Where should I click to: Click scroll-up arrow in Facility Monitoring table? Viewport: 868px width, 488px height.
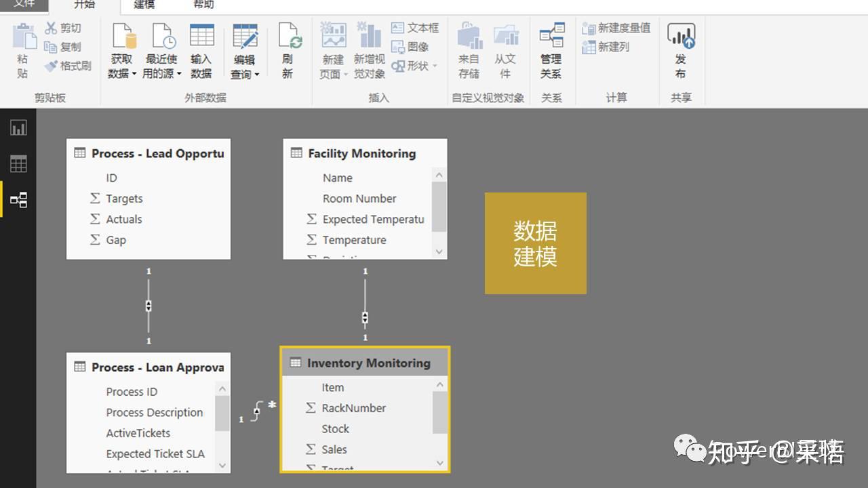point(439,175)
